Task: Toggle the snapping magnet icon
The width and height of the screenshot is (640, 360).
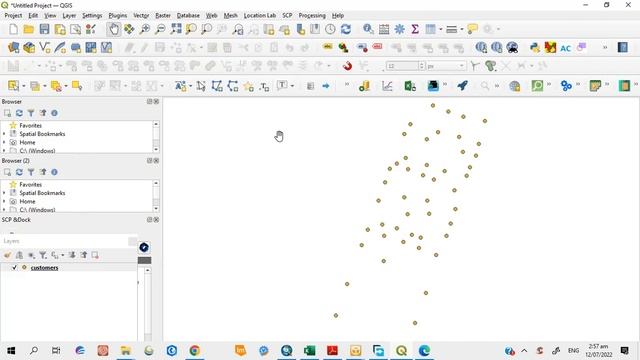Action: pos(347,66)
